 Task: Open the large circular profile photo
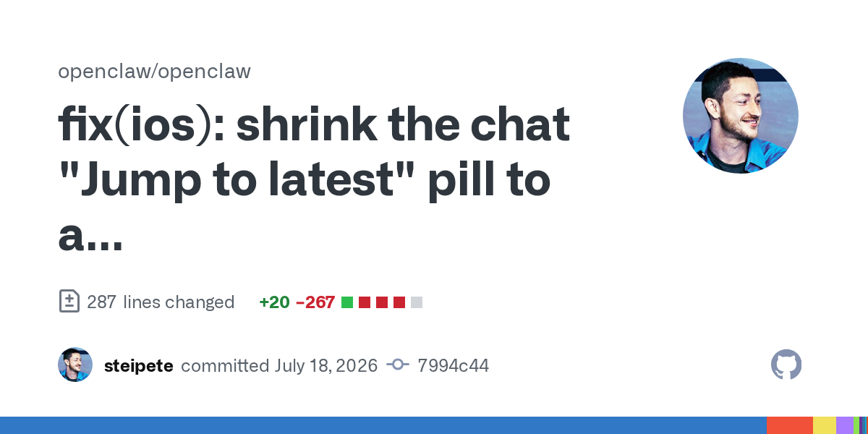[x=741, y=116]
